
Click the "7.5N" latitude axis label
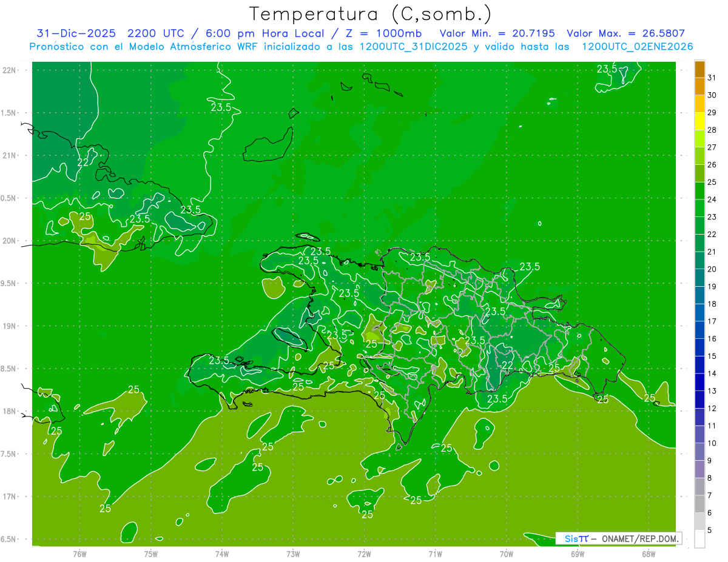tap(8, 454)
